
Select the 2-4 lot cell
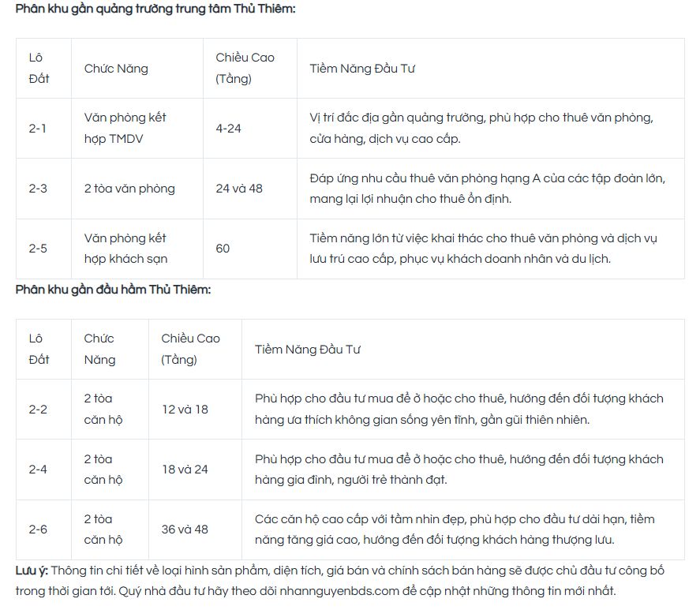coord(43,470)
